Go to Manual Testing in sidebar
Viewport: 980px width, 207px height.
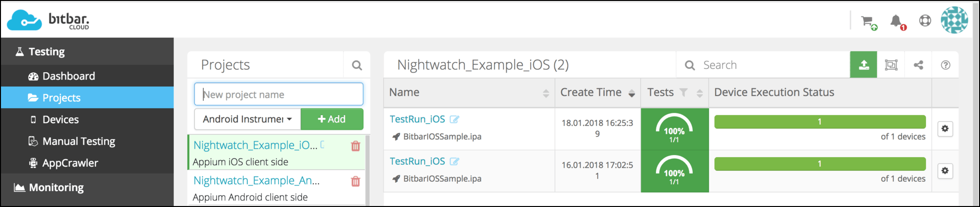tap(78, 142)
